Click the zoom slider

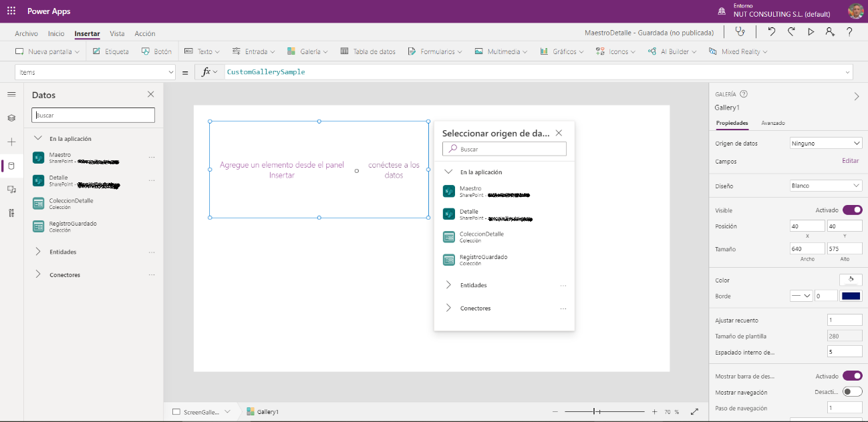pos(605,412)
